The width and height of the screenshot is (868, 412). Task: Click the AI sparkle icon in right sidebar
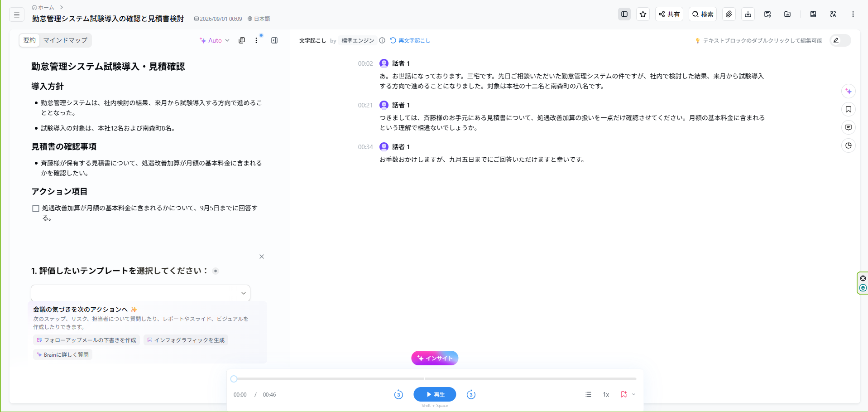(x=849, y=91)
